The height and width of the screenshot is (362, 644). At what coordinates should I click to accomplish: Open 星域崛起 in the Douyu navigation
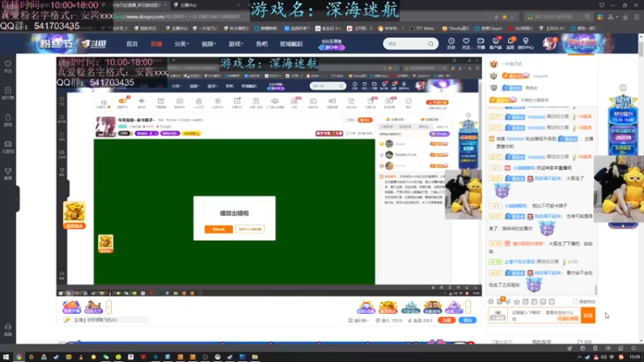(x=291, y=44)
